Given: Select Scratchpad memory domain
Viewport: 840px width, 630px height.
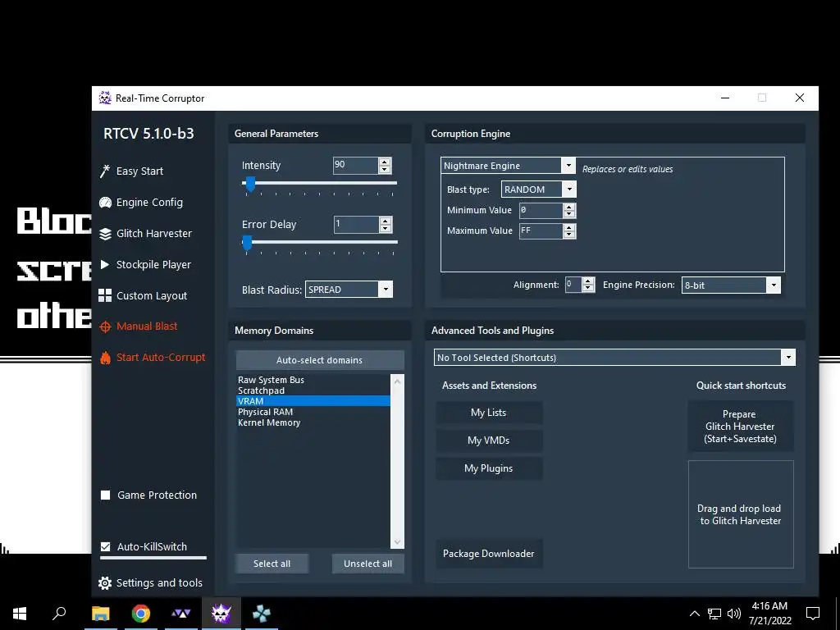Looking at the screenshot, I should [313, 390].
